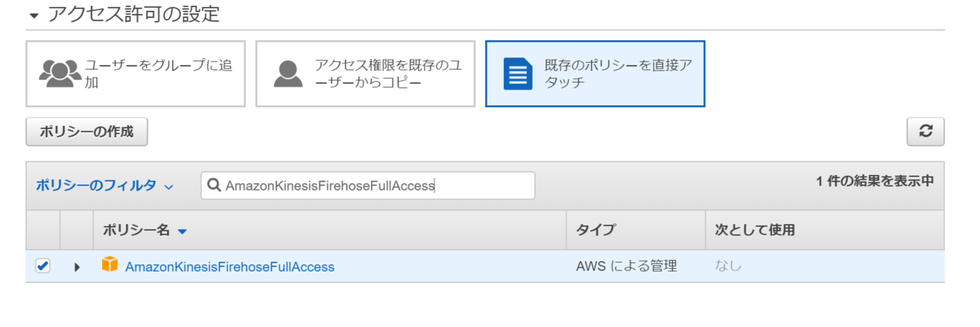
Task: Click the group users icon
Action: pyautogui.click(x=60, y=74)
